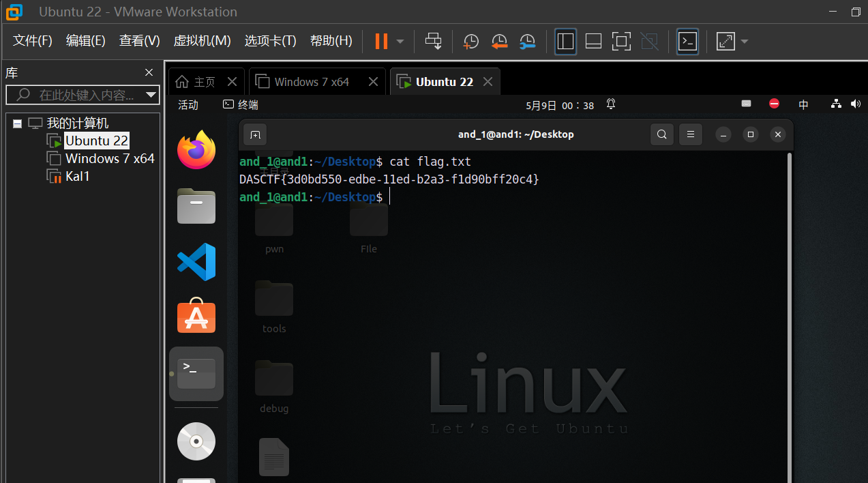Toggle the thumbnail bar view
This screenshot has height=483, width=868.
click(593, 41)
